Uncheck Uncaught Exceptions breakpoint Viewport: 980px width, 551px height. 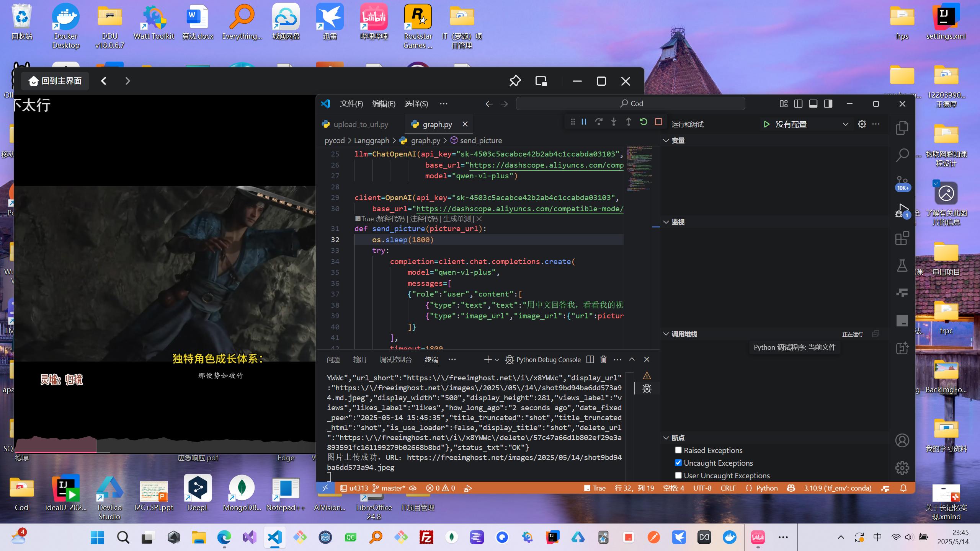pyautogui.click(x=678, y=463)
